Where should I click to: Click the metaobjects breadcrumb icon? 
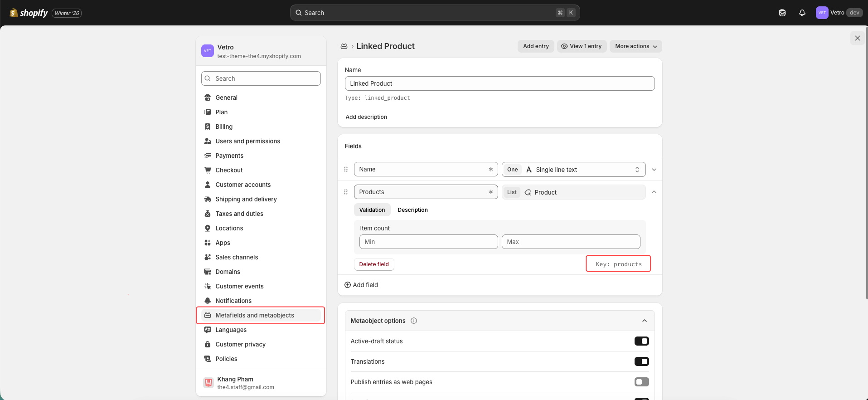pos(344,46)
